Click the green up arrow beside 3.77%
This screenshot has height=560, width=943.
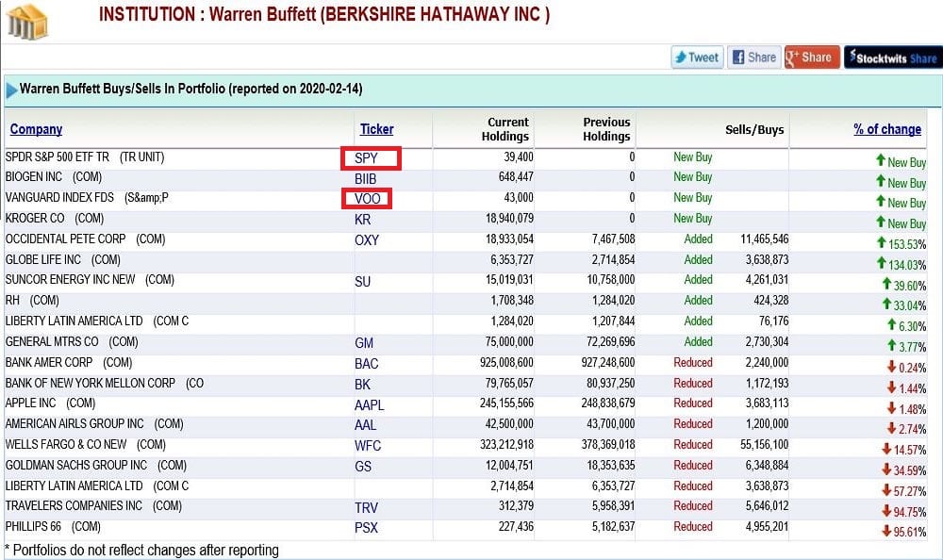point(892,345)
